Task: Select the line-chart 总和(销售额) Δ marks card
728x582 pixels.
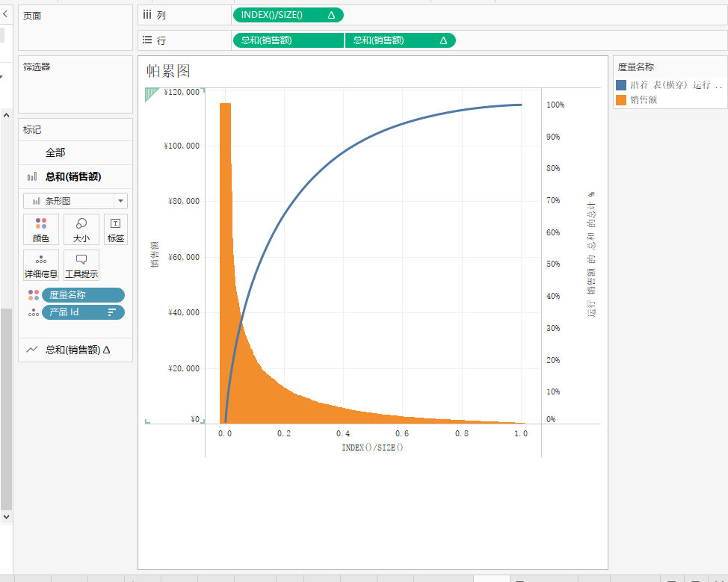Action: pos(75,350)
